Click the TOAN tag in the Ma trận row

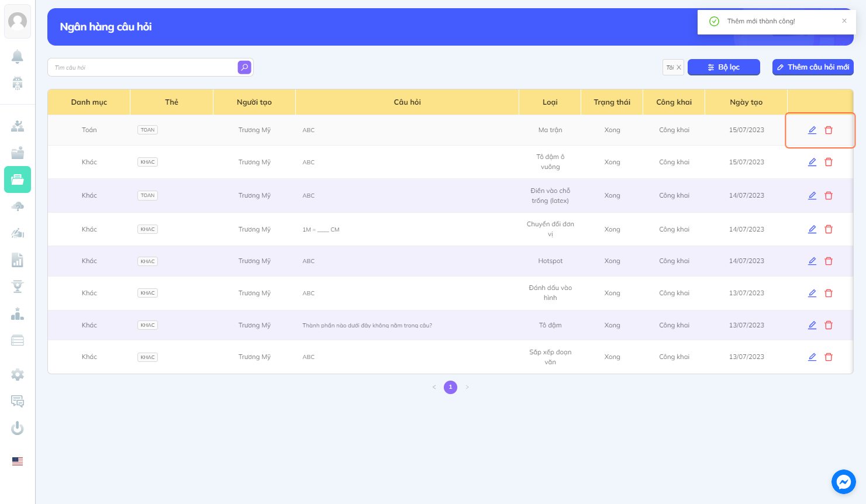[148, 130]
